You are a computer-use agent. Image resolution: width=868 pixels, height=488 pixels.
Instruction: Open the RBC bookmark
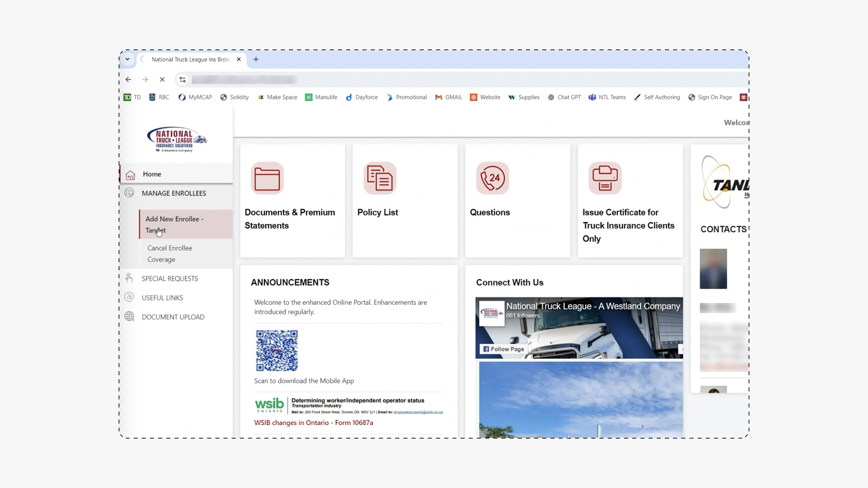pyautogui.click(x=159, y=97)
